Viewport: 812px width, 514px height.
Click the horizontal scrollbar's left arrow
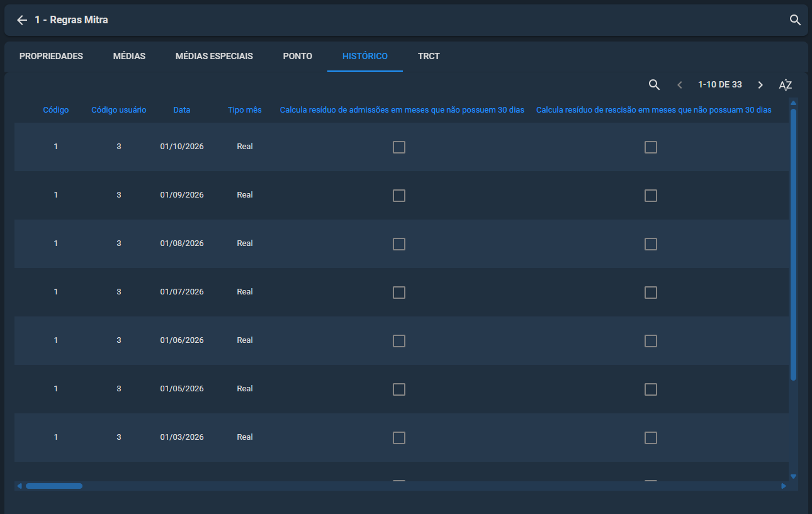(x=20, y=486)
